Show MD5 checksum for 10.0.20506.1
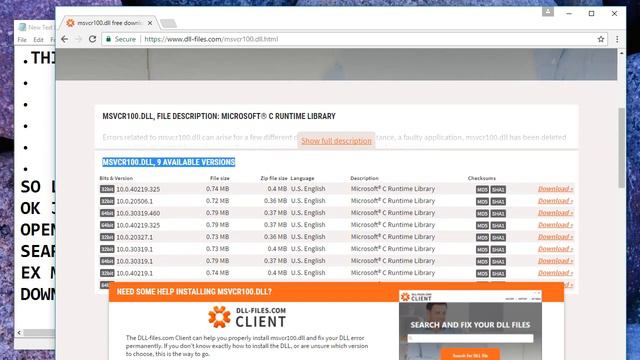This screenshot has width=640, height=360. coord(482,201)
